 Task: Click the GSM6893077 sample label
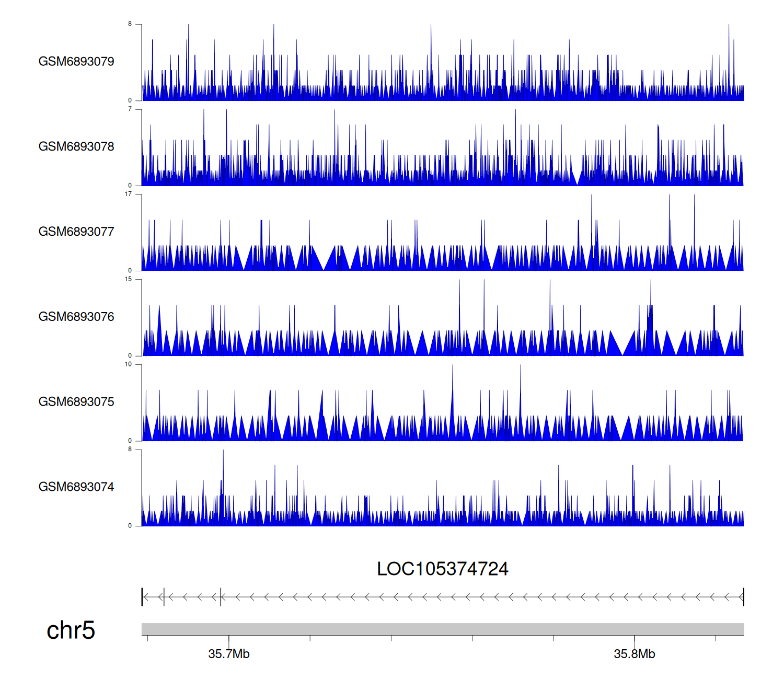pos(76,232)
